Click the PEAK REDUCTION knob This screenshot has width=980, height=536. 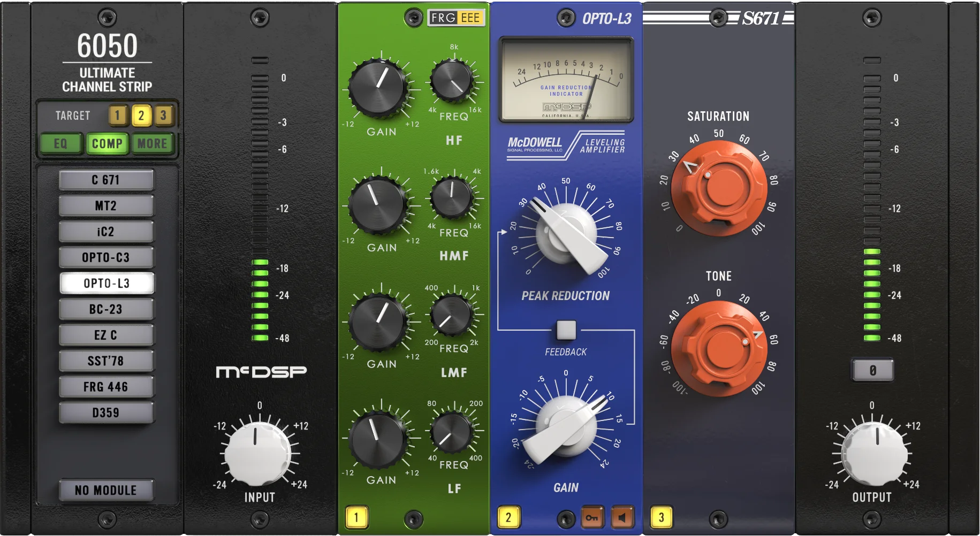point(566,234)
